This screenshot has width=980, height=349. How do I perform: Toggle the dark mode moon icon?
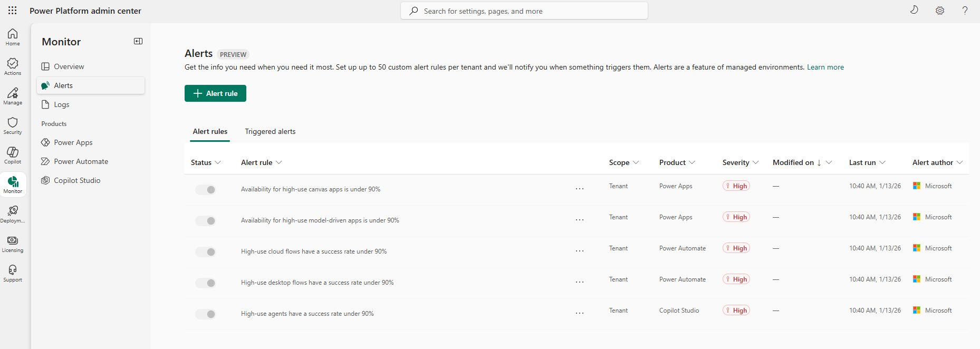(x=914, y=11)
